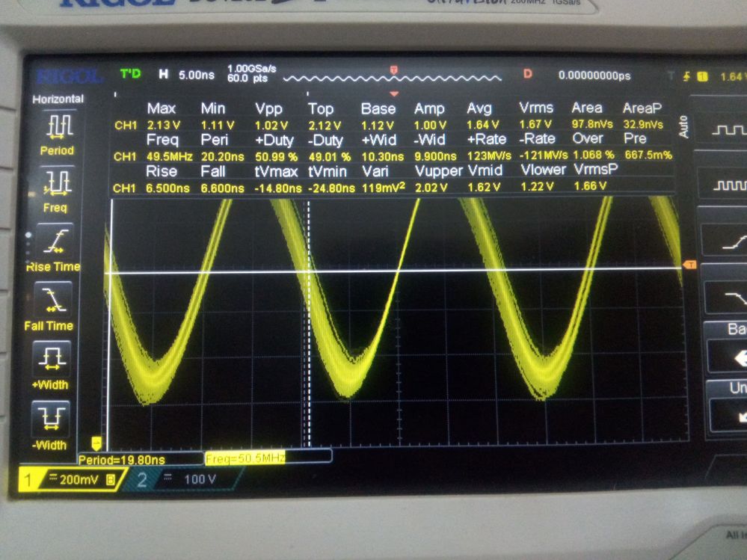Screen dimensions: 747x560
Task: Click the tVmin value -24.80ns
Action: [331, 188]
